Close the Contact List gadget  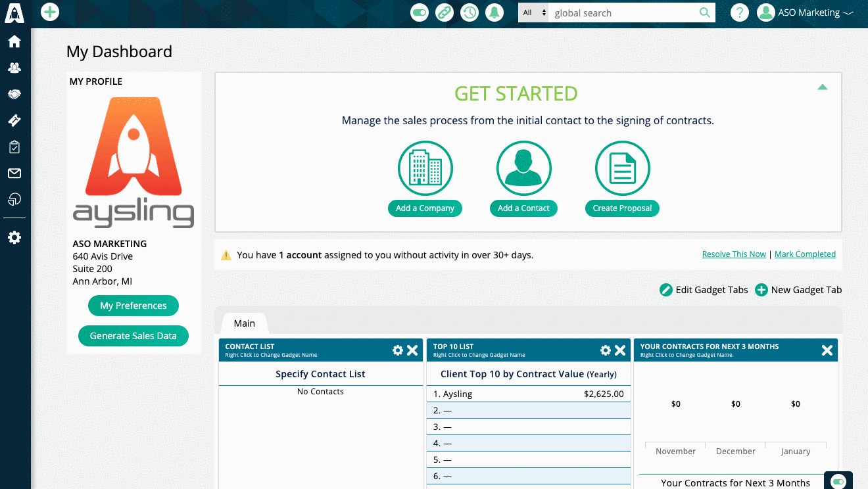pos(412,350)
